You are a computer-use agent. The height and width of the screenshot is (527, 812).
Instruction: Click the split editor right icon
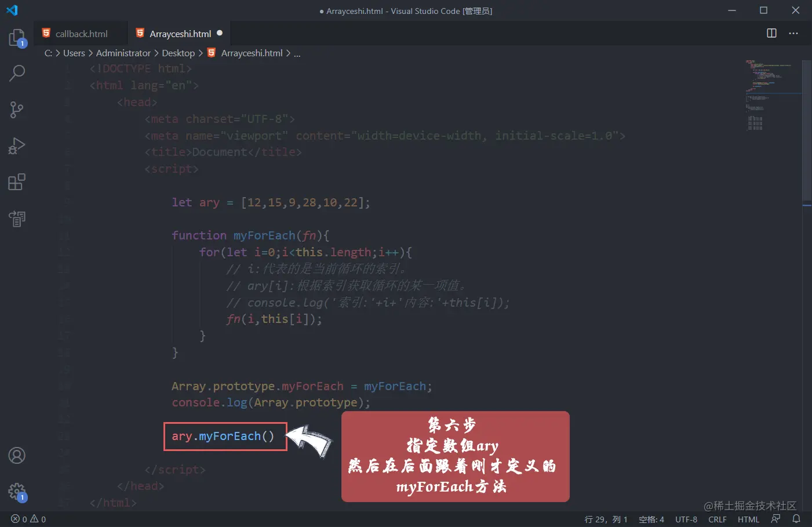[x=771, y=33]
